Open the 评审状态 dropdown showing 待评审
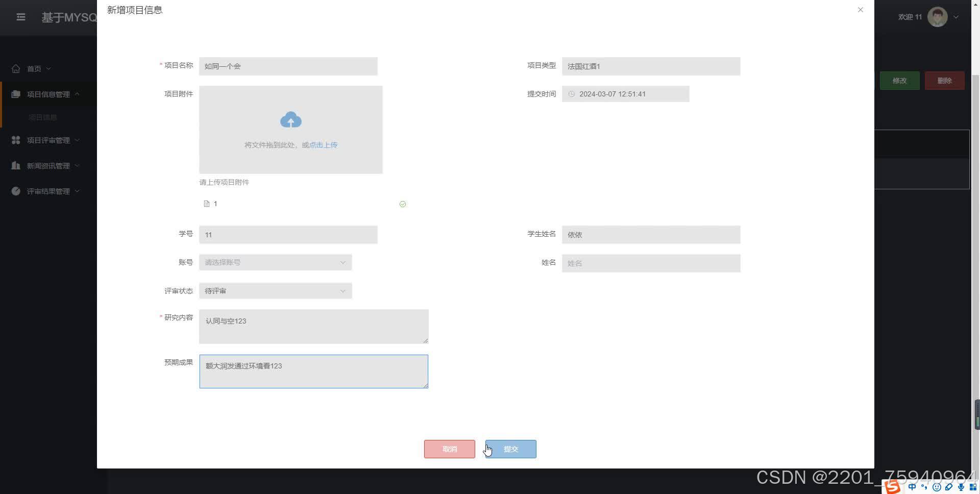980x494 pixels. tap(275, 291)
